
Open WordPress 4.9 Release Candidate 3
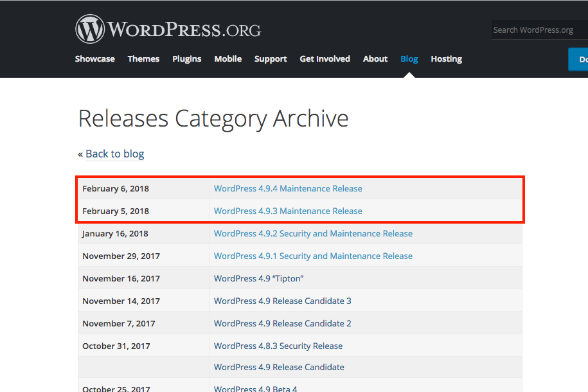[282, 301]
